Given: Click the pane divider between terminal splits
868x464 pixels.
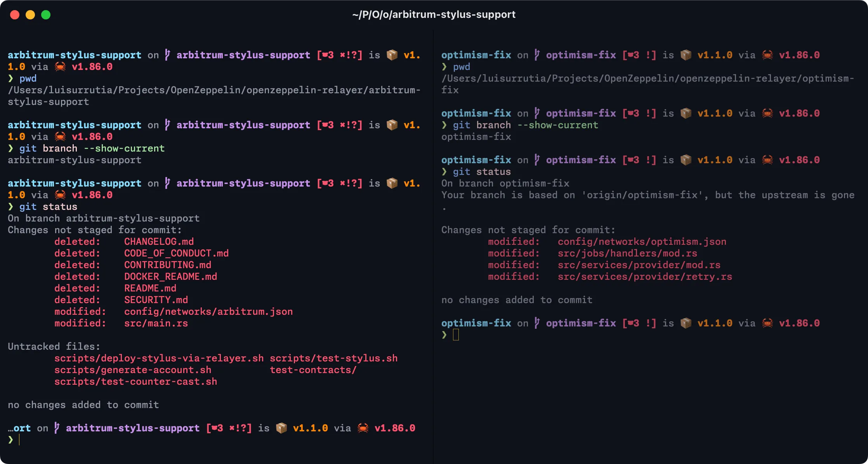Looking at the screenshot, I should [433, 233].
